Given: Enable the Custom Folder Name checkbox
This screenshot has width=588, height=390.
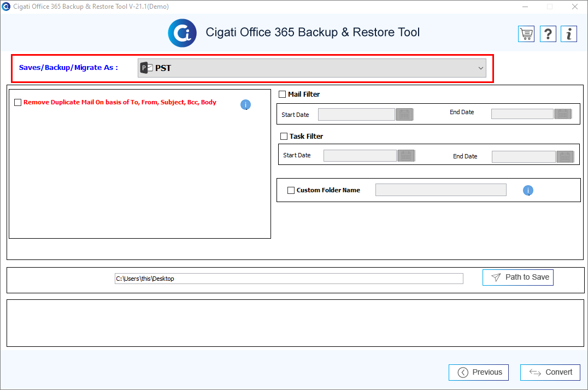Looking at the screenshot, I should [x=291, y=191].
